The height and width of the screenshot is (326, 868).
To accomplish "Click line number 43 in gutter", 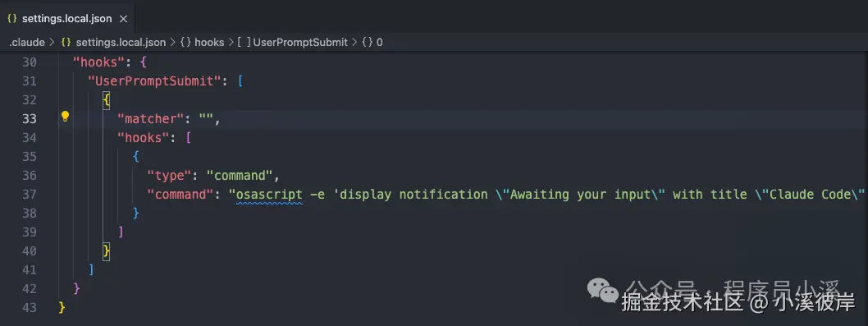I will pyautogui.click(x=30, y=307).
